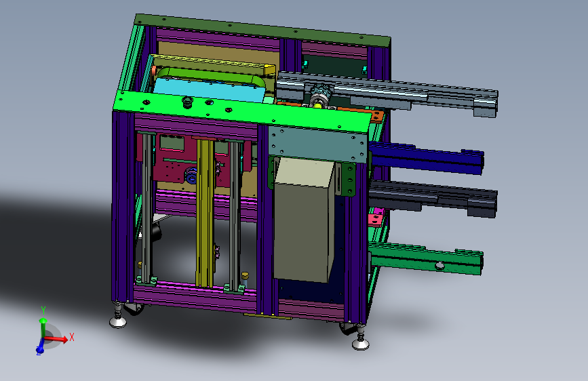This screenshot has height=381, width=588.
Task: Select the dark blue rail extending right
Action: (x=427, y=157)
